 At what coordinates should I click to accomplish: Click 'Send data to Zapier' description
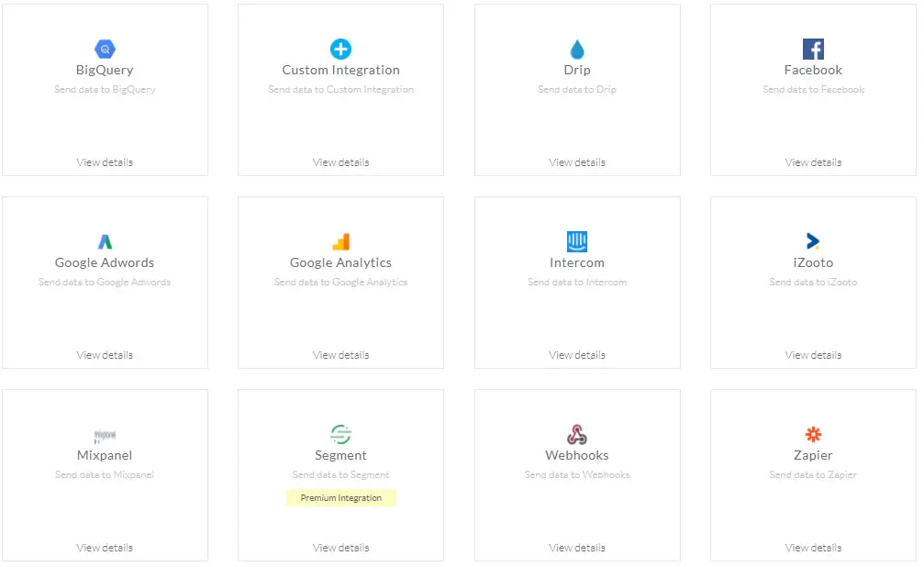tap(813, 475)
